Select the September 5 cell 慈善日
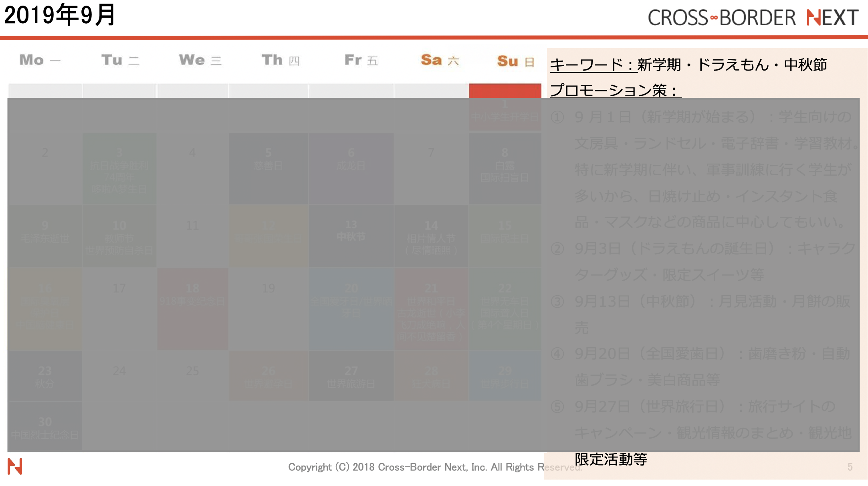This screenshot has width=868, height=486. [268, 169]
